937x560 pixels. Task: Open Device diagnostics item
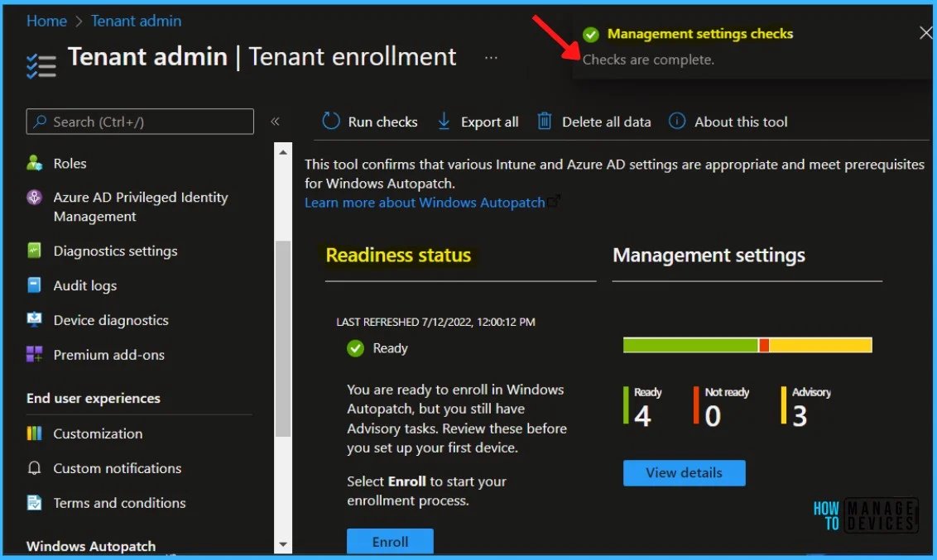[111, 321]
